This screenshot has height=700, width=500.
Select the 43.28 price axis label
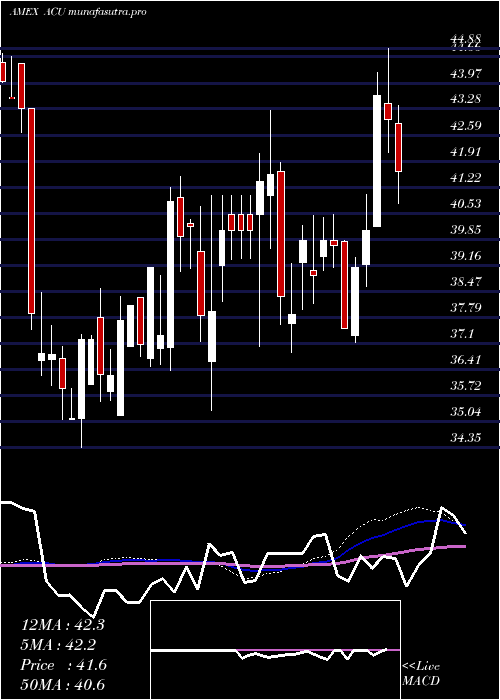coord(466,99)
